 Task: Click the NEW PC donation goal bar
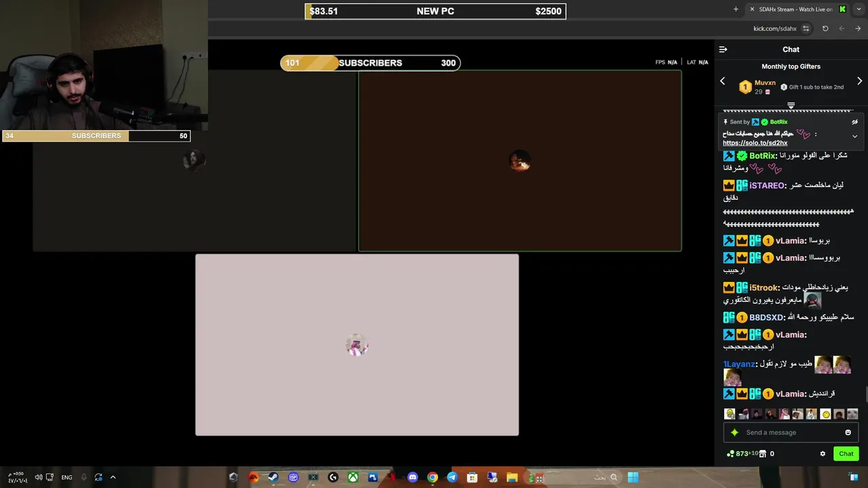[x=435, y=12]
